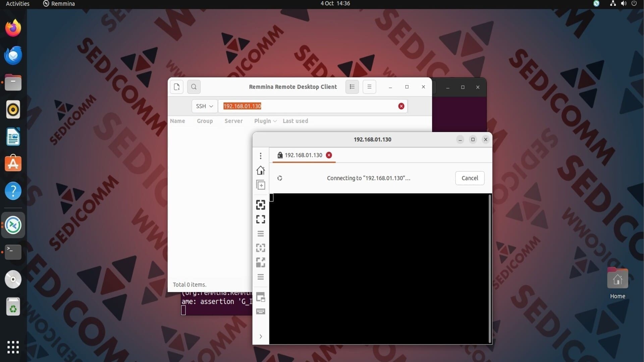Minimize the 192.168.01.130 connection window
This screenshot has width=644, height=362.
point(460,139)
